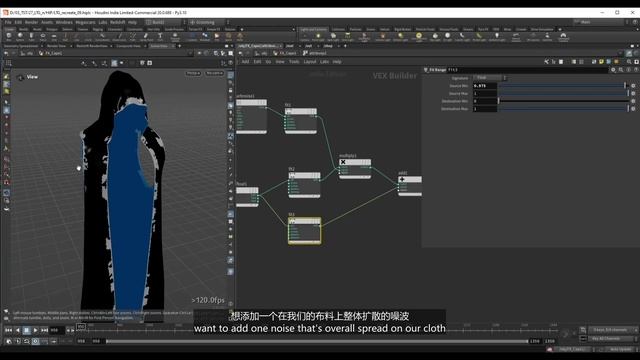Click the Source Max value field

484,93
